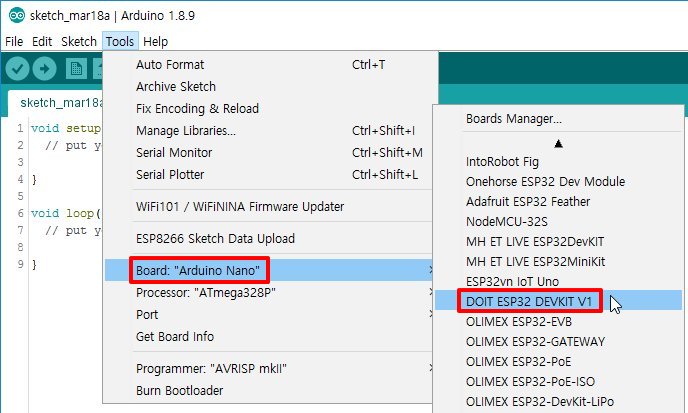Open the Edit menu
This screenshot has height=413, width=688.
42,42
